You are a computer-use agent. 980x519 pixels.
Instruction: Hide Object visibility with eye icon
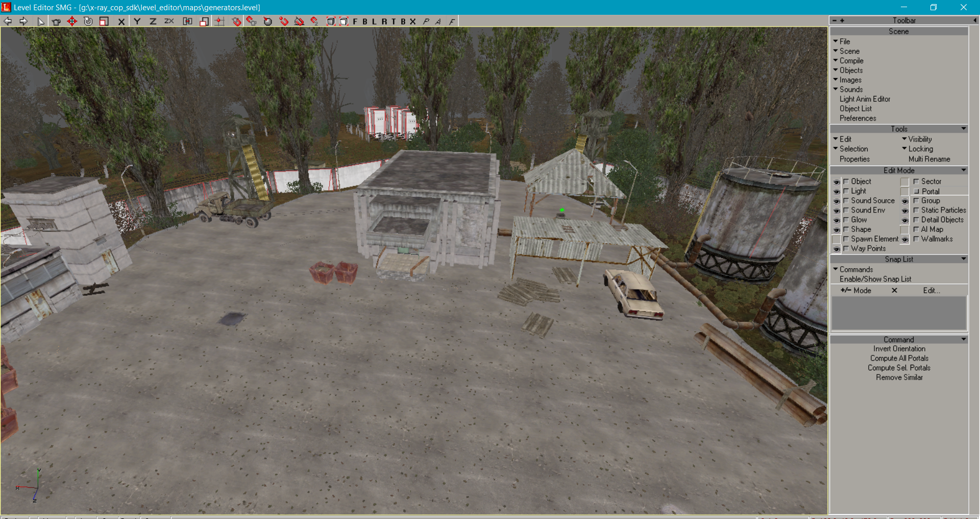837,182
